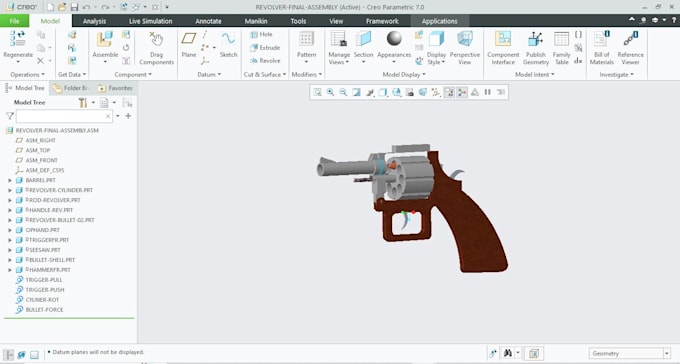The width and height of the screenshot is (680, 364).
Task: Open the Applications tab
Action: pyautogui.click(x=439, y=21)
